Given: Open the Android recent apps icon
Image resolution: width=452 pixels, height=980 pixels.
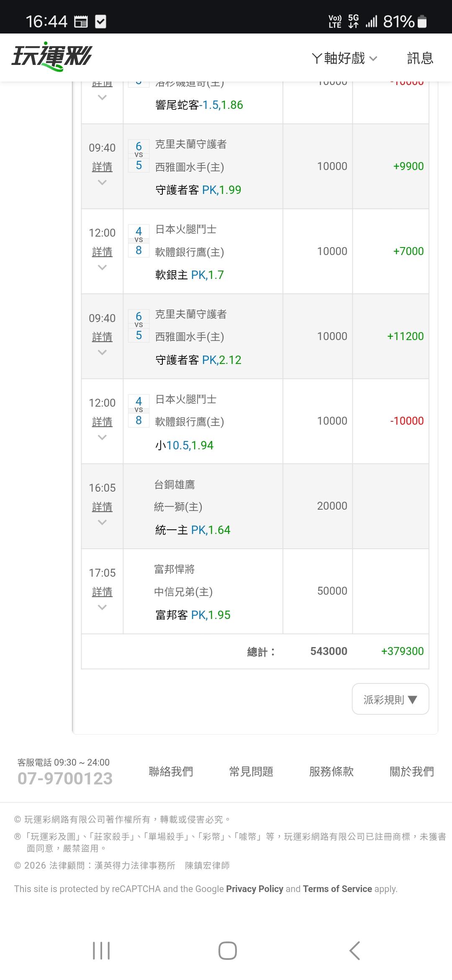Looking at the screenshot, I should point(101,950).
